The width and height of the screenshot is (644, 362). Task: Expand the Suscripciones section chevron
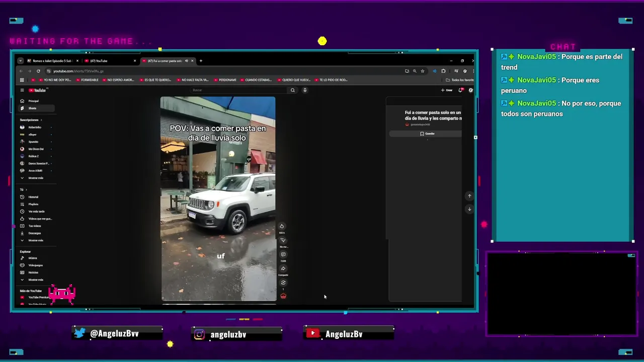click(x=41, y=120)
